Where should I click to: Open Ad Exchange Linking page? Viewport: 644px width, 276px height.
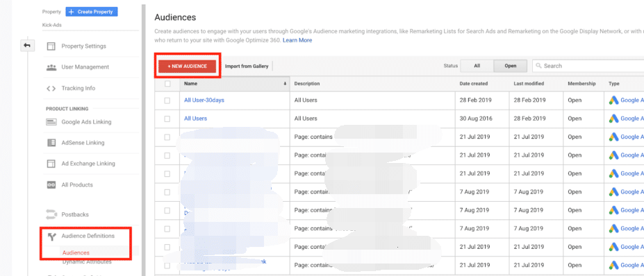pos(88,164)
